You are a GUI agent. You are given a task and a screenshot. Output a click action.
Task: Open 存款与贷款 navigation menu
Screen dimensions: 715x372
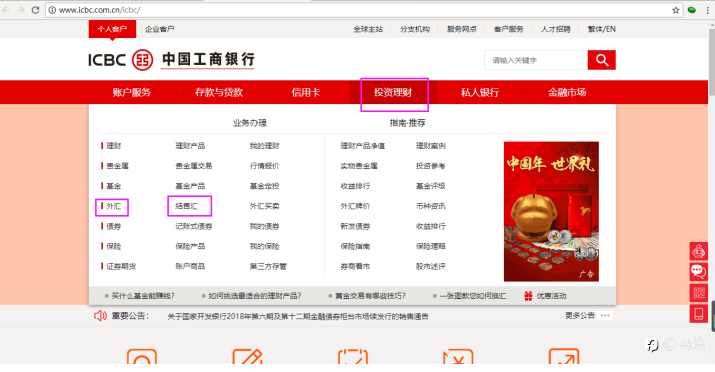(219, 93)
